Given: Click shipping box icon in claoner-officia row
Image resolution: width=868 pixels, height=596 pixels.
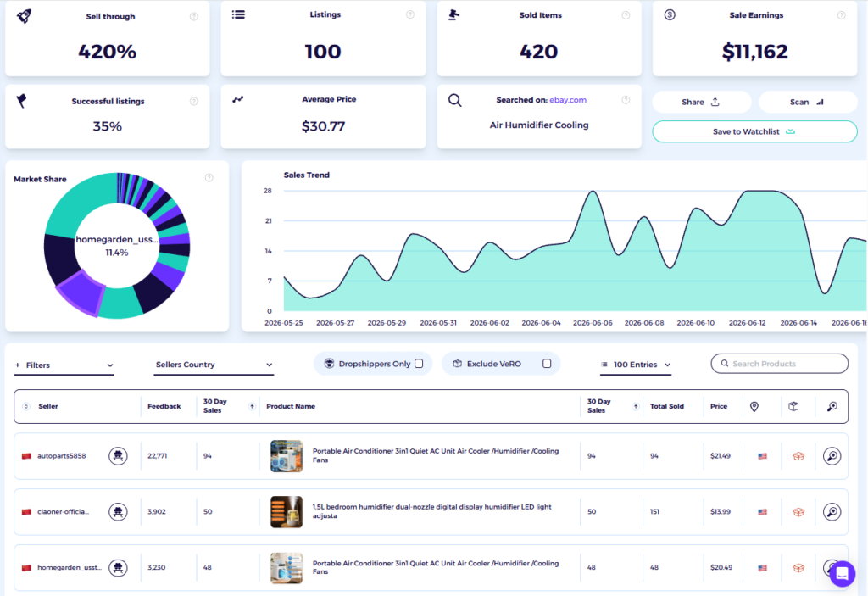Looking at the screenshot, I should (x=798, y=512).
